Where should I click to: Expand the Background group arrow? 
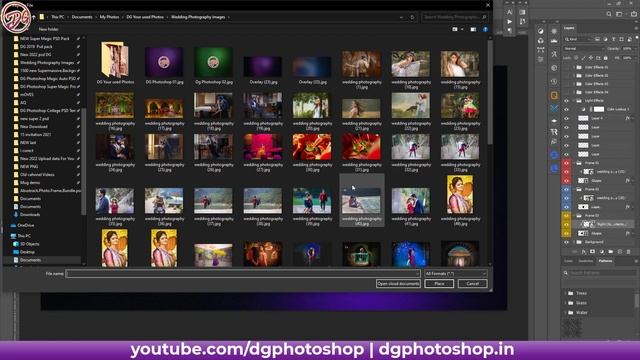click(574, 242)
